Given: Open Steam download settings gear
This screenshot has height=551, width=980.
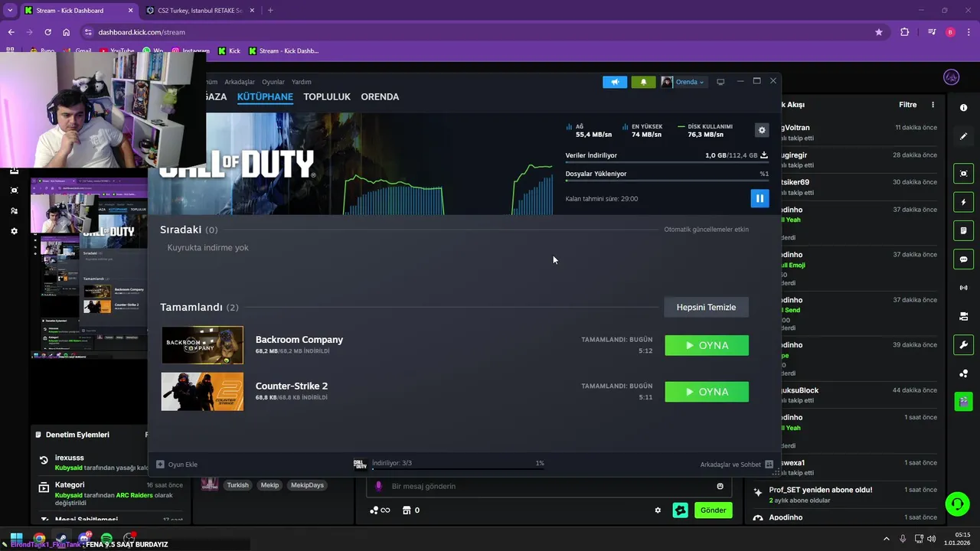Looking at the screenshot, I should 762,130.
